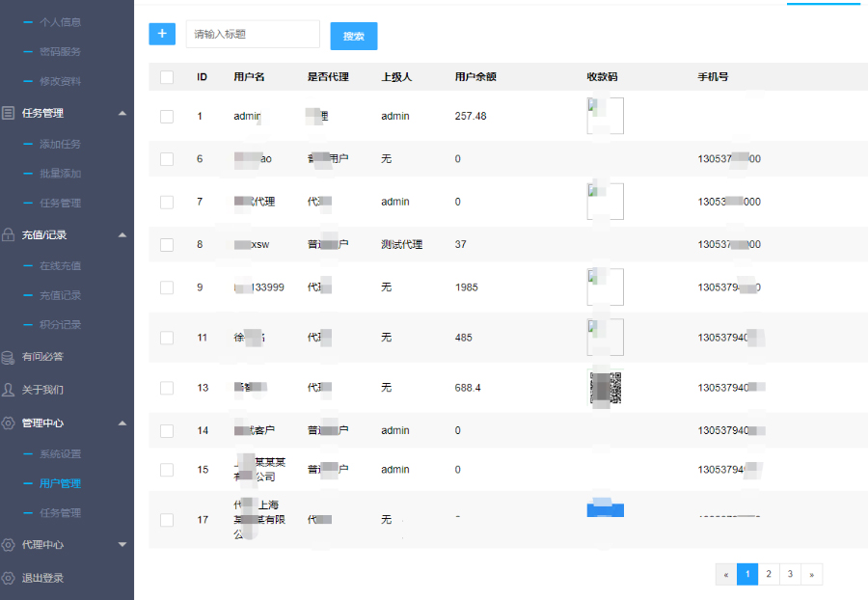The height and width of the screenshot is (600, 868).
Task: Open 系统设置 menu item
Action: (x=60, y=453)
